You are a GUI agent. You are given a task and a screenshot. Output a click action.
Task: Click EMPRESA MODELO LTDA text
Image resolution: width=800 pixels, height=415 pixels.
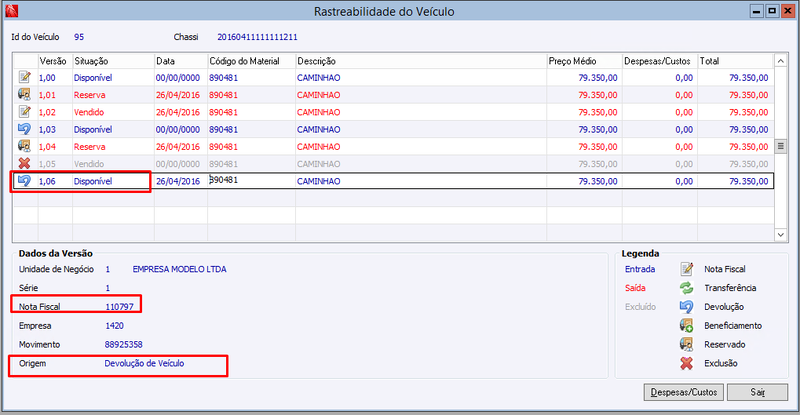pos(180,269)
